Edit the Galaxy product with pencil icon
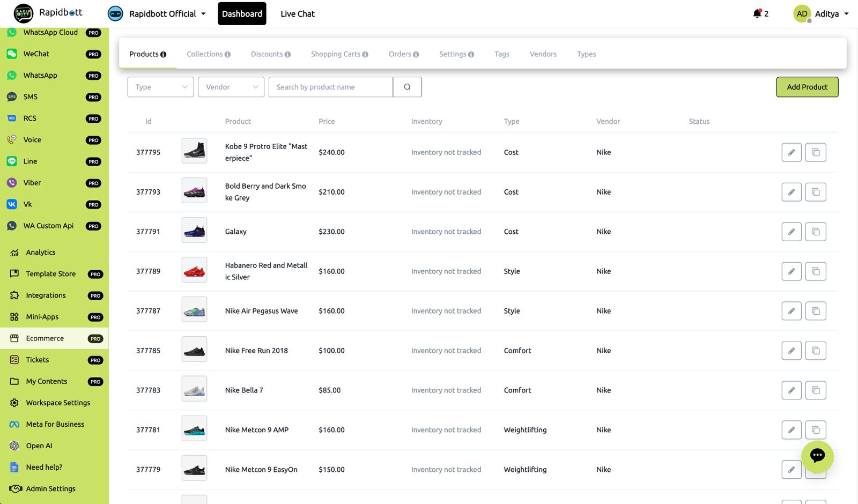The width and height of the screenshot is (858, 504). pyautogui.click(x=791, y=232)
